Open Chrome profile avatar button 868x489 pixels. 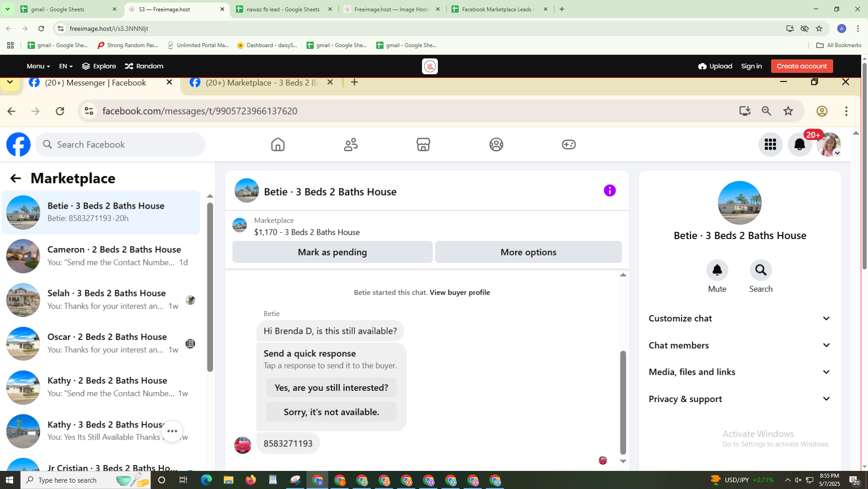click(842, 29)
